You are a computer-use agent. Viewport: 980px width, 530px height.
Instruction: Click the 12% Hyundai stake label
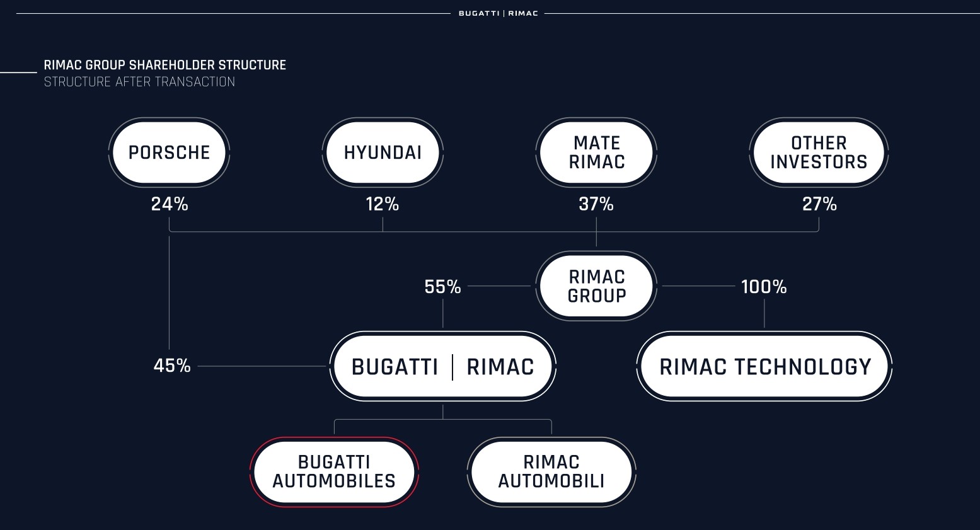[x=383, y=204]
